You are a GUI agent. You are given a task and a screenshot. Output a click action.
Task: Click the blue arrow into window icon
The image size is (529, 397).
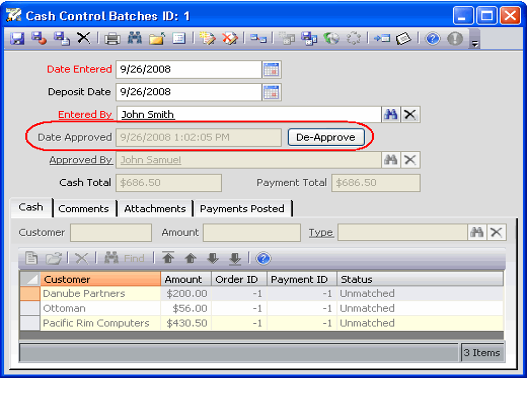tap(382, 38)
